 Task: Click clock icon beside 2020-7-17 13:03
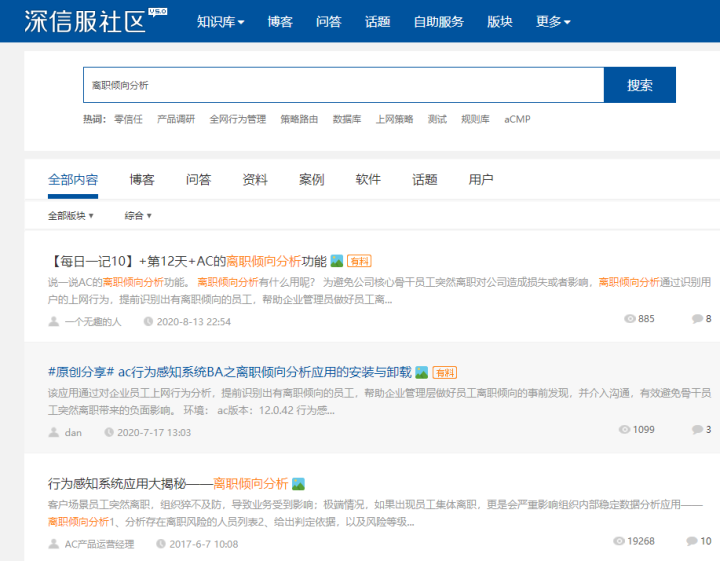tap(109, 432)
